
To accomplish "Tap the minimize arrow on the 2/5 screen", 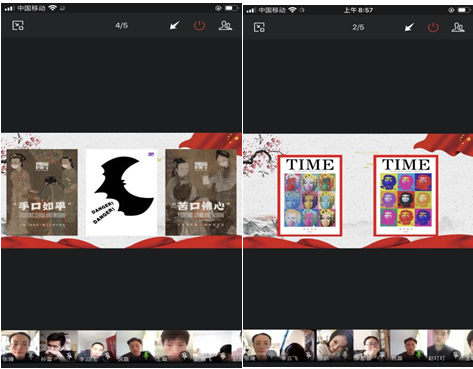I will coord(409,27).
